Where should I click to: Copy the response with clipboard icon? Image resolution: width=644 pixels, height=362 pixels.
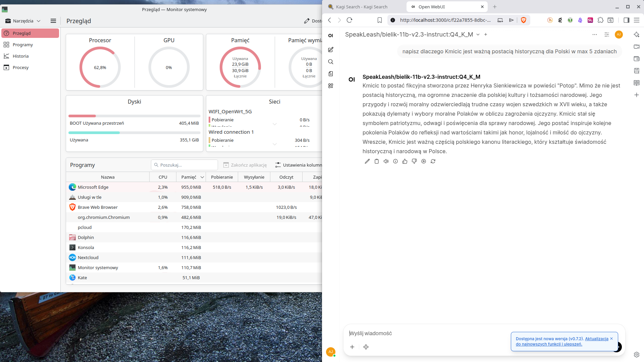pos(377,161)
